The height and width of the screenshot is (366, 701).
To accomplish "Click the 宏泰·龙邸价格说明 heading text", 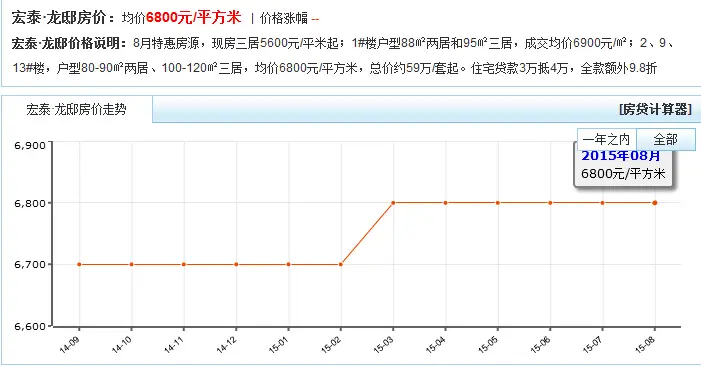I will point(66,43).
